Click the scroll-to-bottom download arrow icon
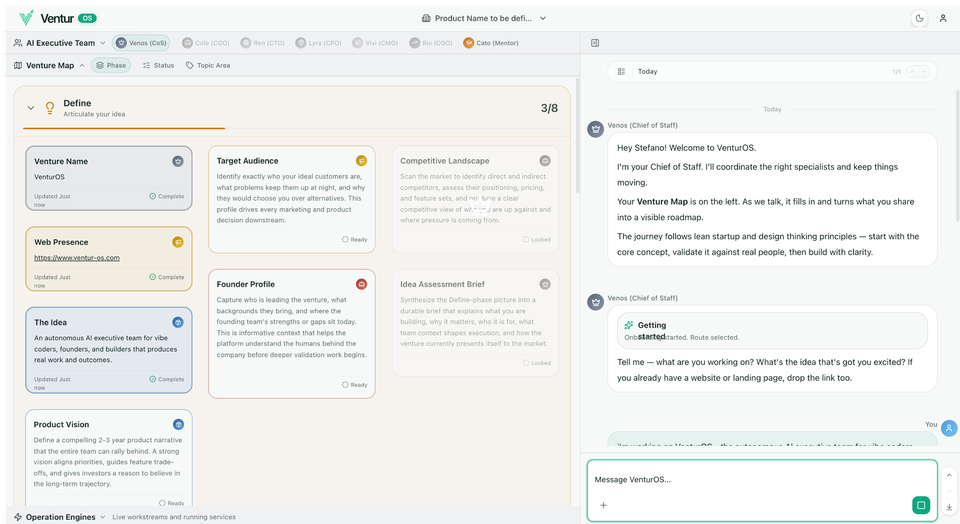The image size is (960, 524). [948, 507]
